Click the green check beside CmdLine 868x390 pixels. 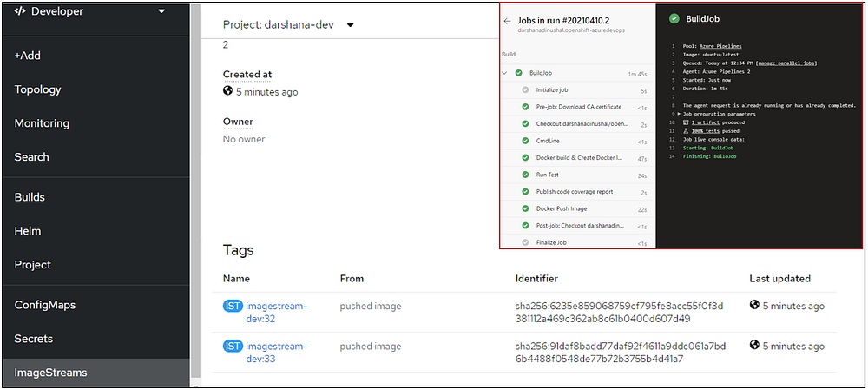[x=525, y=141]
